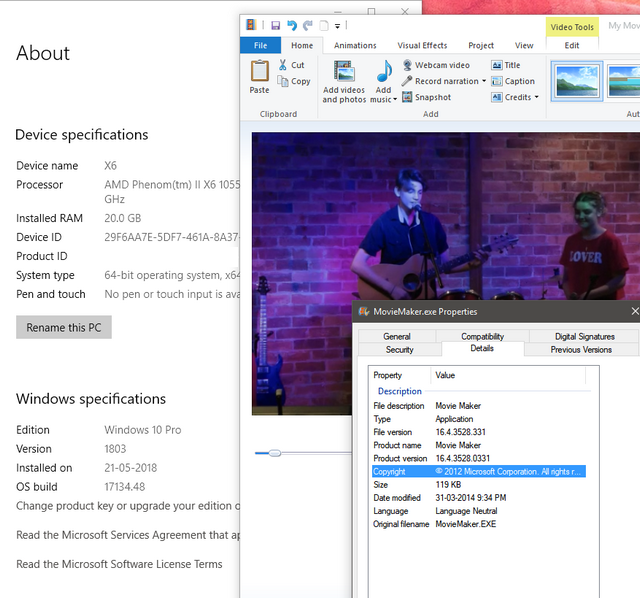Open the View ribbon tab

(524, 45)
